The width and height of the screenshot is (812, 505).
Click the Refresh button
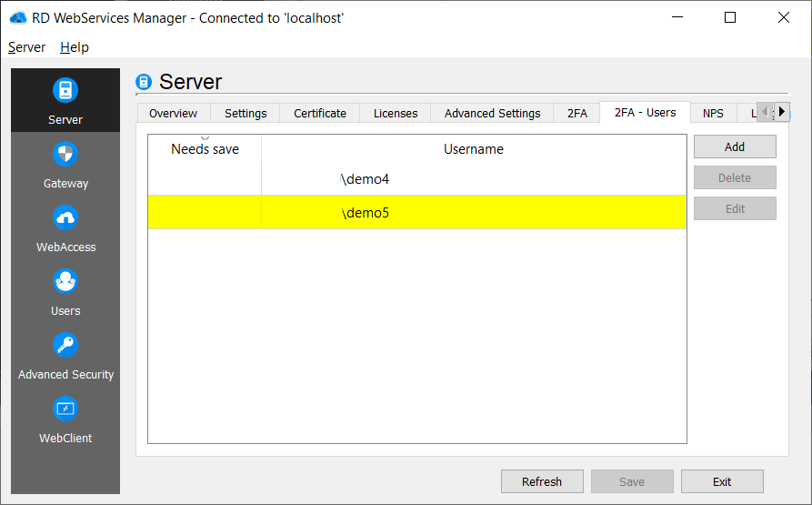tap(542, 481)
